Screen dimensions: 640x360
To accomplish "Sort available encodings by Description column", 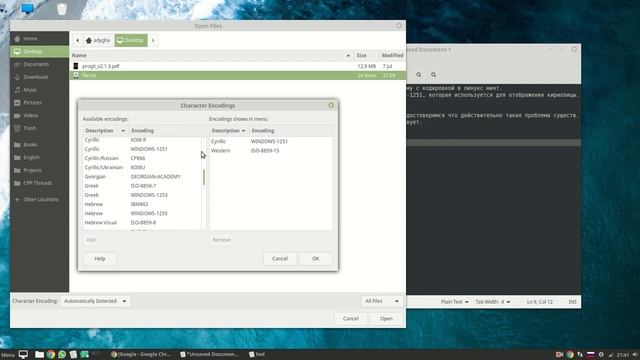I will [105, 131].
